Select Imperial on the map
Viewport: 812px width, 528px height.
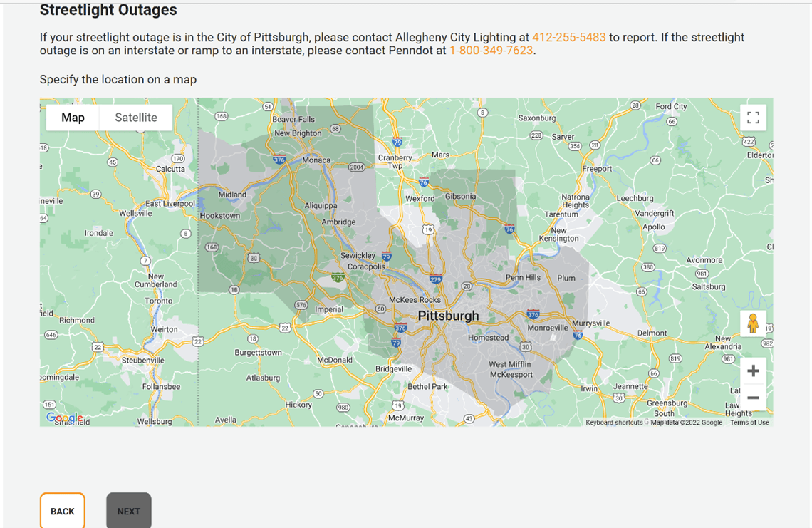pyautogui.click(x=329, y=309)
